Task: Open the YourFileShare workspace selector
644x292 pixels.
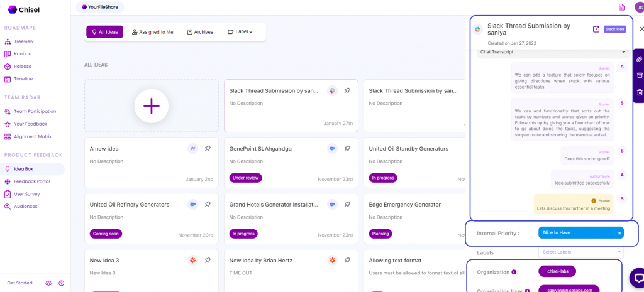Action: pyautogui.click(x=100, y=7)
